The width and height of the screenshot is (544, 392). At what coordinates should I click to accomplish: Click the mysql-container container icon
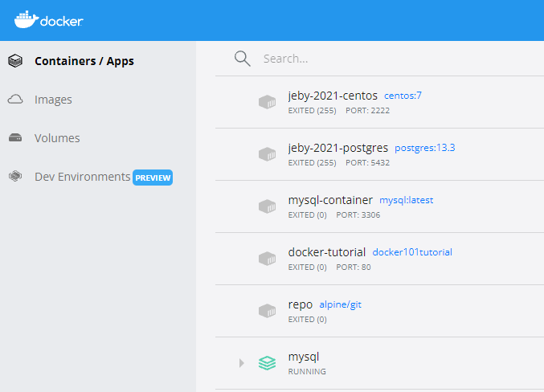click(x=267, y=206)
